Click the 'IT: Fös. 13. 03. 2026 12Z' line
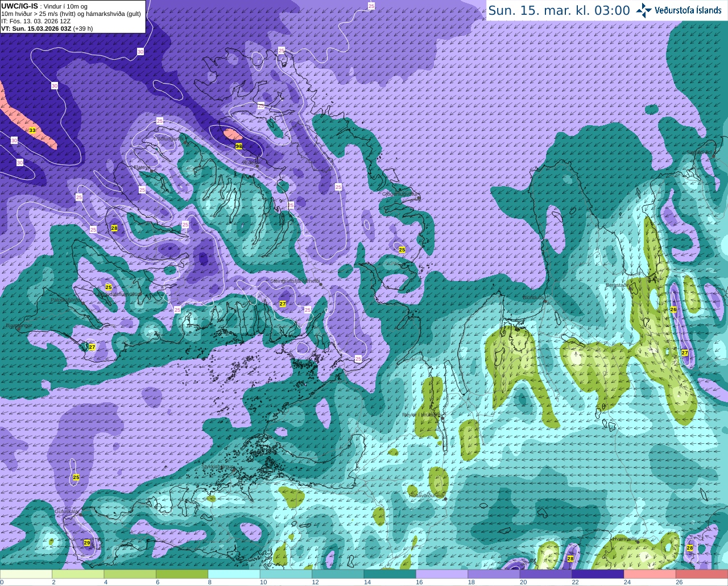This screenshot has height=586, width=728. click(x=36, y=21)
